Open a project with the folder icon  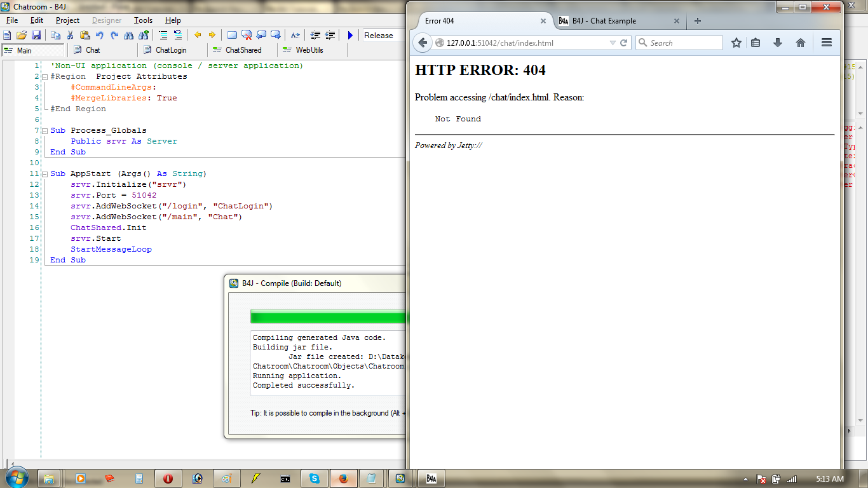(22, 36)
